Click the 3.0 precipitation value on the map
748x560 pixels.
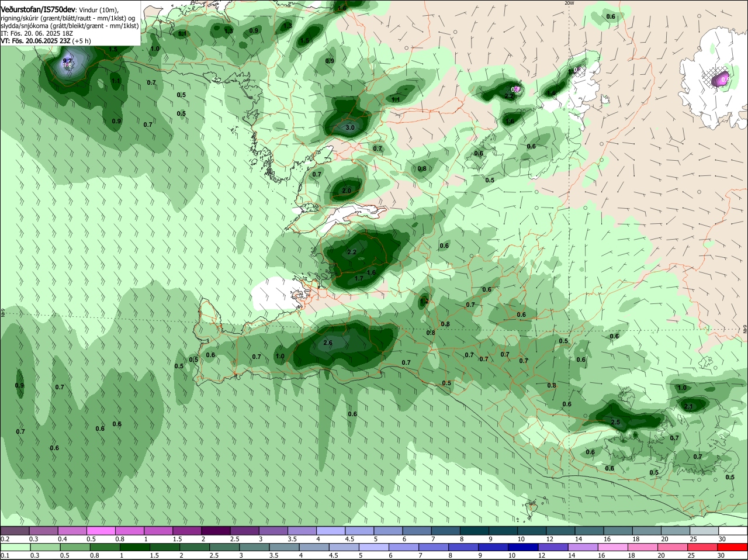point(350,127)
